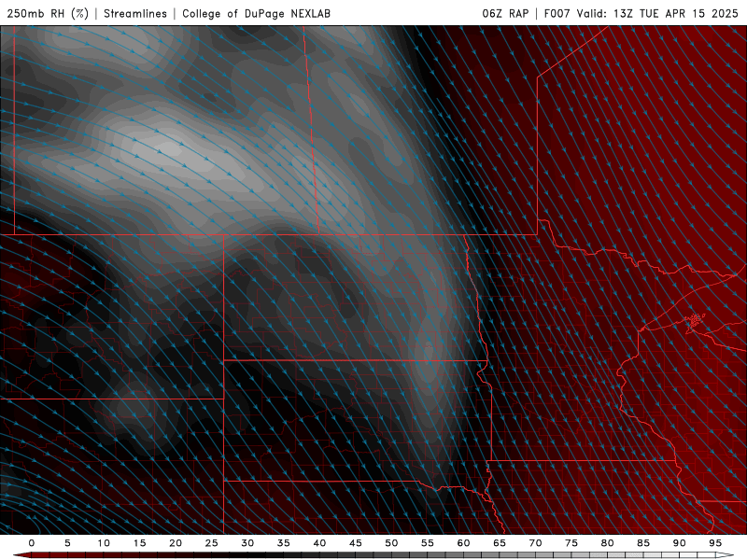Viewport: 747px width, 560px height.
Task: Click the color bar label '50'
Action: click(x=391, y=543)
